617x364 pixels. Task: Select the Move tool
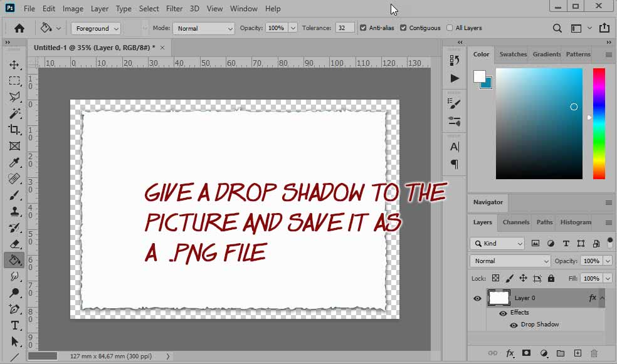pyautogui.click(x=14, y=65)
